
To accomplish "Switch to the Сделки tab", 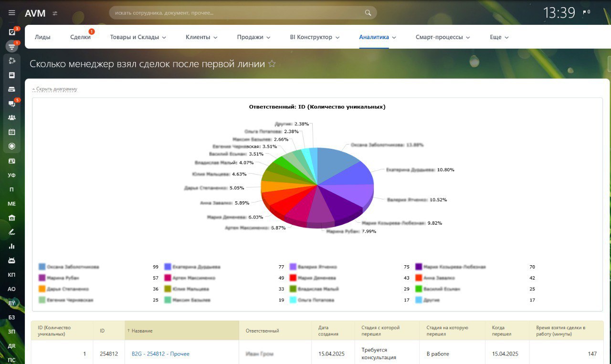I will (x=80, y=37).
